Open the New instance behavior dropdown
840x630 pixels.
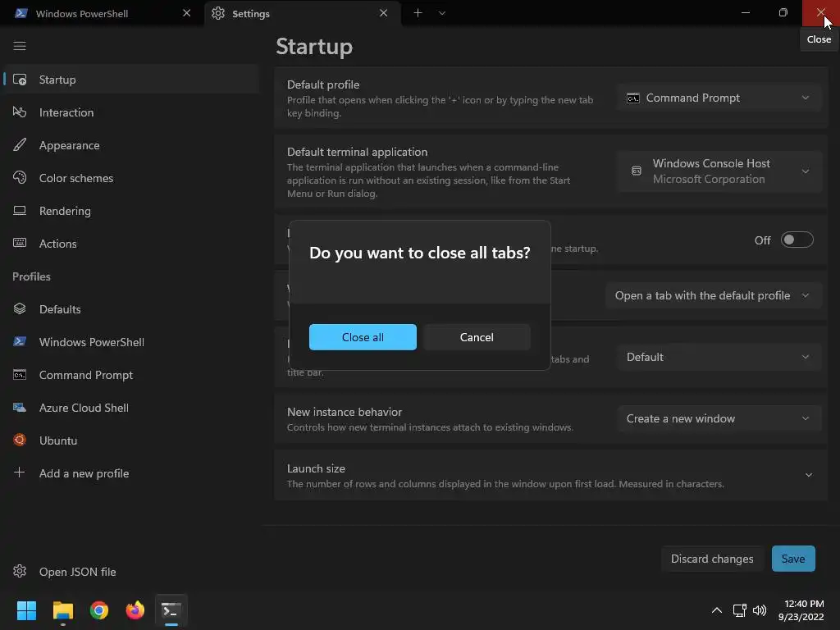point(719,419)
